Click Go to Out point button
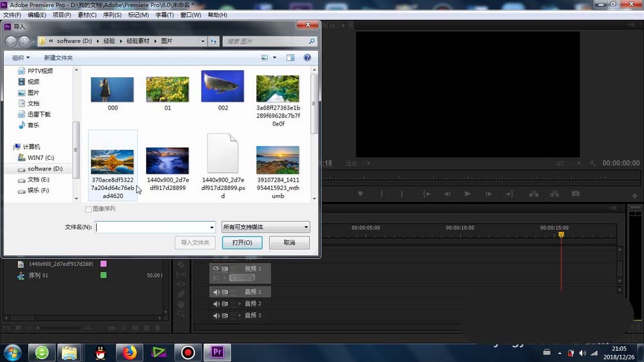Image resolution: width=644 pixels, height=362 pixels. (x=509, y=193)
